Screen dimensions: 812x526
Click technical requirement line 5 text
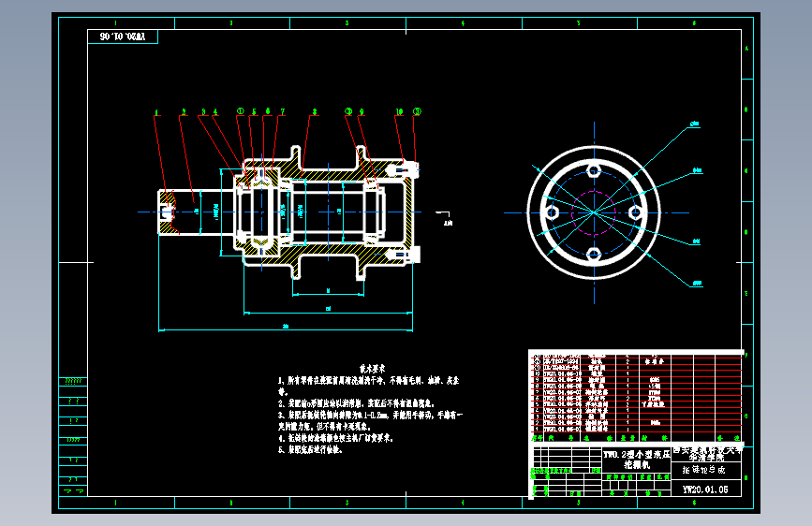(x=310, y=450)
